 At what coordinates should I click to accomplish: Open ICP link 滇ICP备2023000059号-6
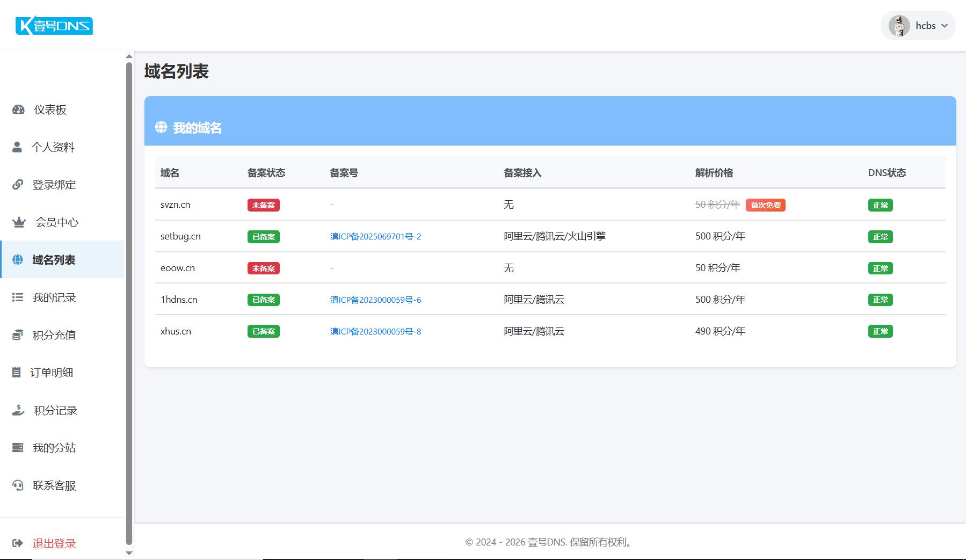375,300
